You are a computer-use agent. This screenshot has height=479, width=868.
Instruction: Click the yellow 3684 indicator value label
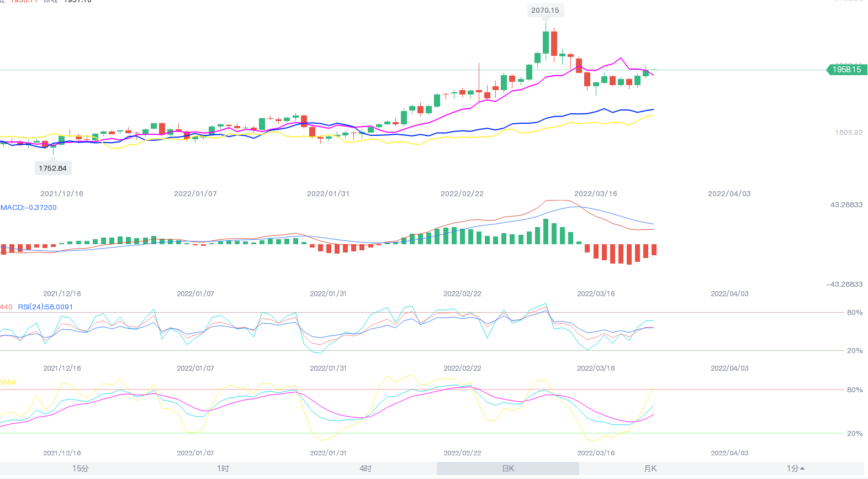(8, 382)
